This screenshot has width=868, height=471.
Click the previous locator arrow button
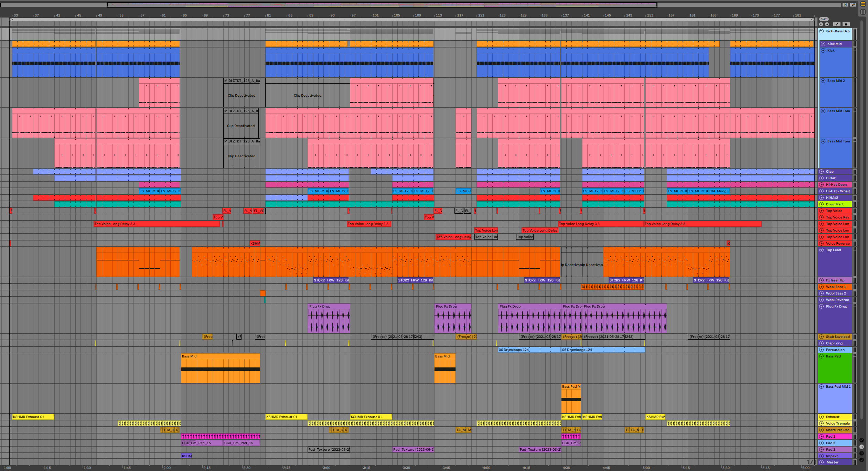tap(821, 24)
